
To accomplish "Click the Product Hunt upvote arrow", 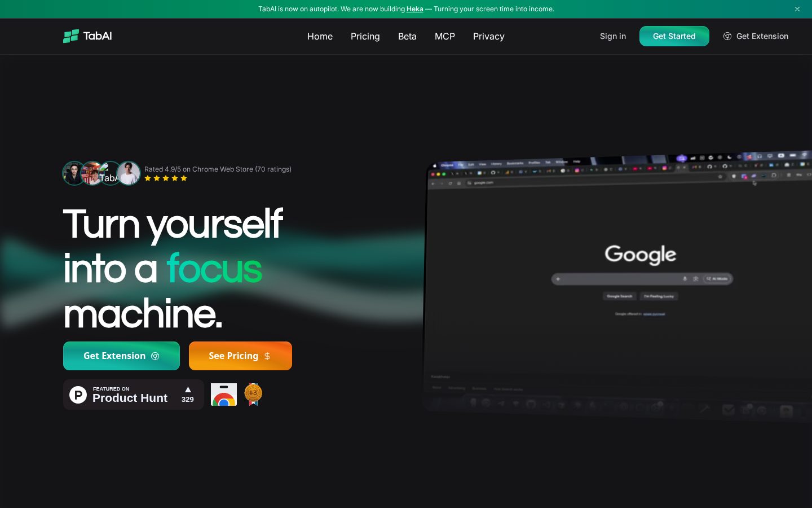I will 188,389.
